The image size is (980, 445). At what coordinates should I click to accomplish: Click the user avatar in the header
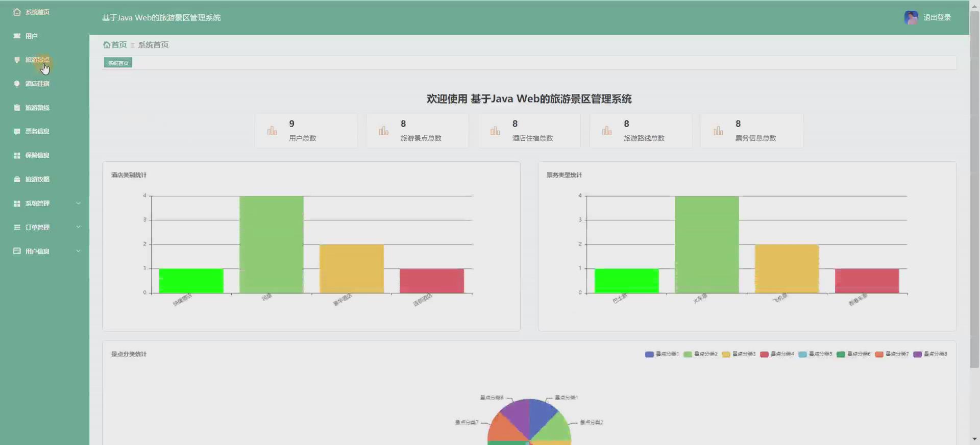click(911, 17)
